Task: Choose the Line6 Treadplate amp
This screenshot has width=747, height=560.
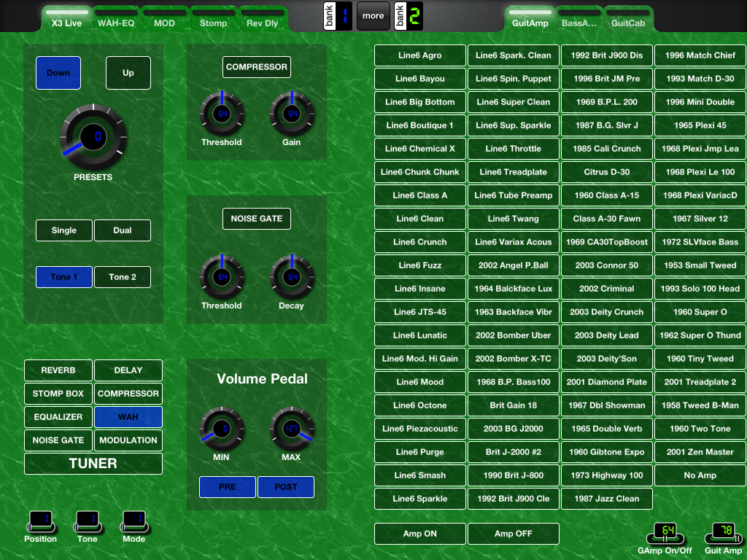Action: point(513,172)
